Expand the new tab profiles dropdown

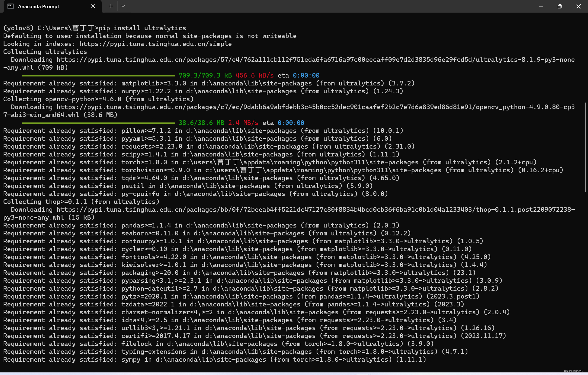click(123, 6)
